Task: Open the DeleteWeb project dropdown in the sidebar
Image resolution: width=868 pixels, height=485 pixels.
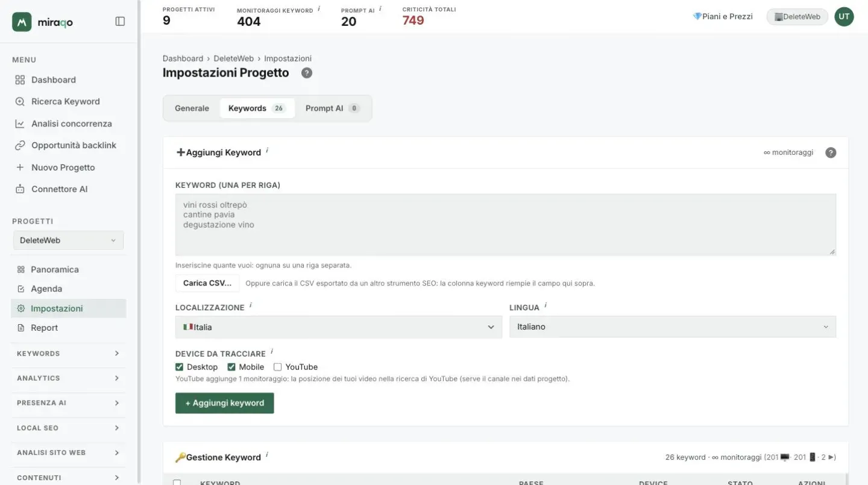Action: click(x=68, y=240)
